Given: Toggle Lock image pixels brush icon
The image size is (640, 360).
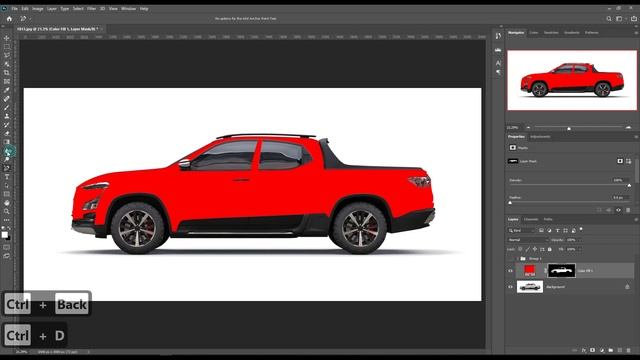Looking at the screenshot, I should [x=527, y=249].
